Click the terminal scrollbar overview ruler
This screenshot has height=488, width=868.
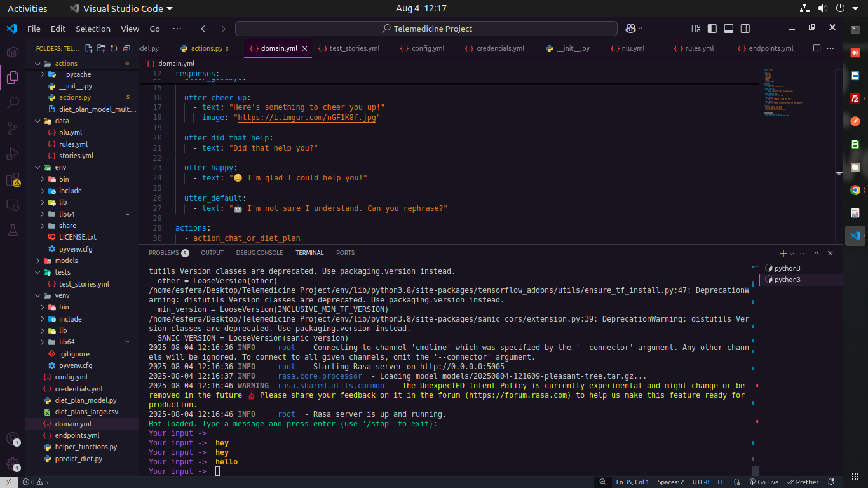pyautogui.click(x=755, y=369)
